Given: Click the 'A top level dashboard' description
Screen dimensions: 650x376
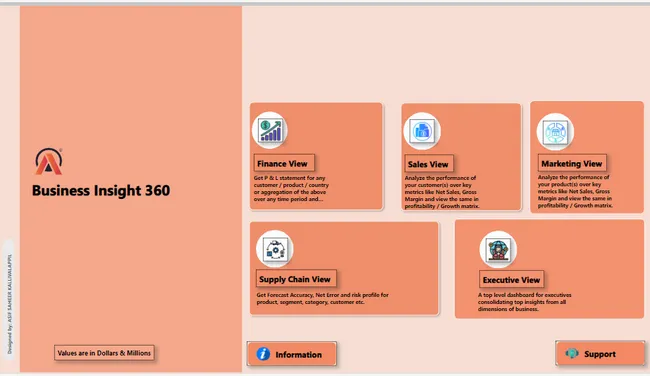Looking at the screenshot, I should click(524, 302).
